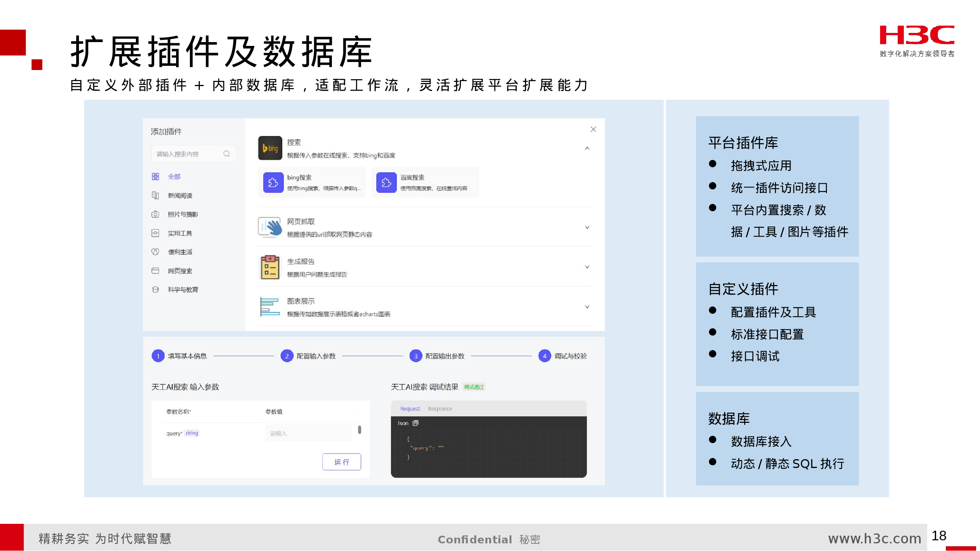The image size is (980, 551).
Task: Click the 生成报告 clipboard icon
Action: pyautogui.click(x=270, y=267)
